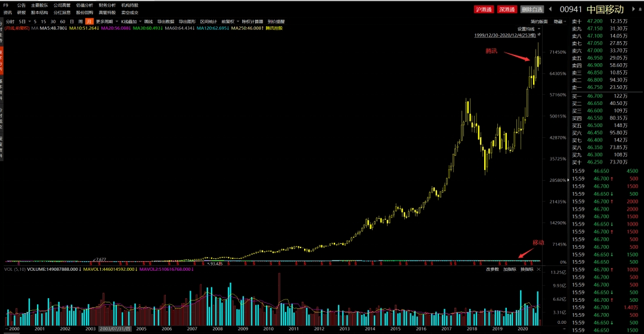Click 导出数据 export data

click(166, 21)
